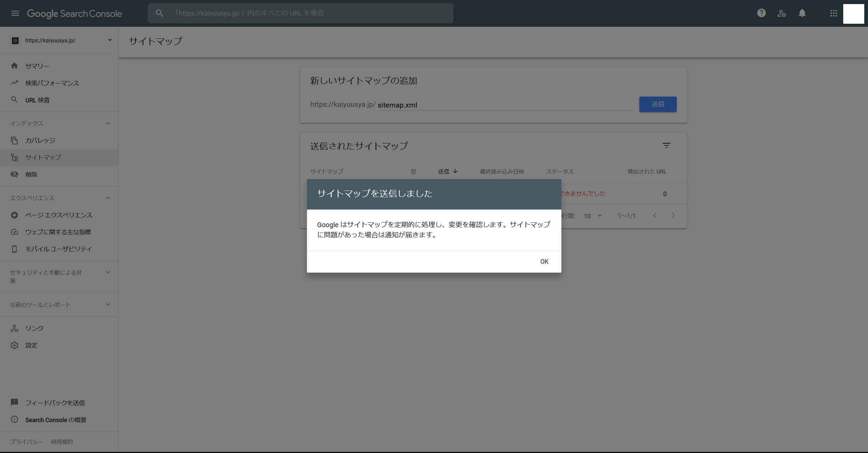Open the property selector dropdown arrow
Screen dimensions: 868x453
[x=110, y=40]
